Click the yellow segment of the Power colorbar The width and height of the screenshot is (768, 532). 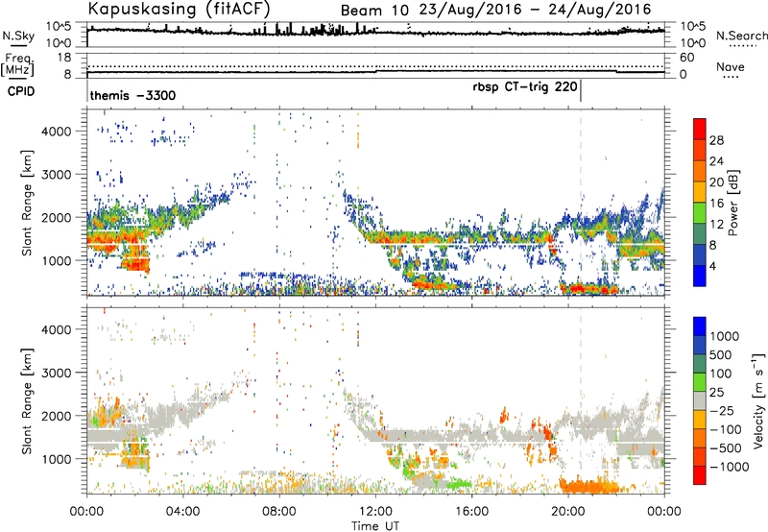click(700, 191)
